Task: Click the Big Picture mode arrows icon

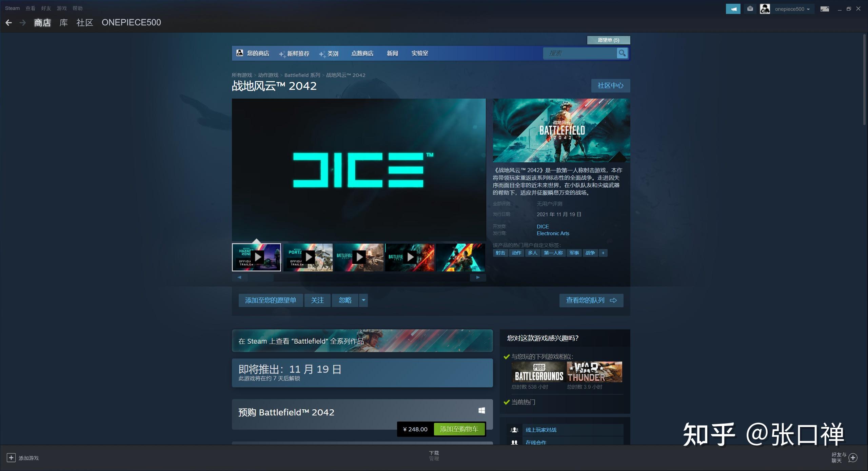Action: pos(825,9)
